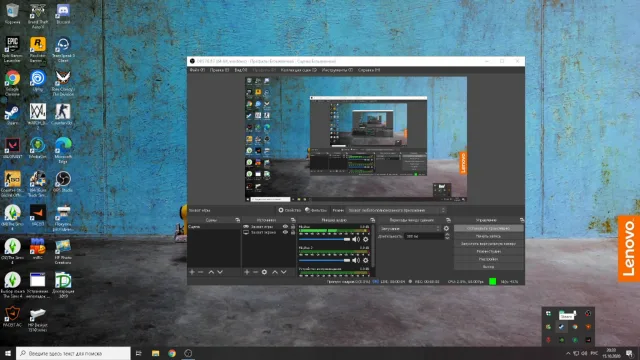Open the Файл menu
Image resolution: width=640 pixels, height=360 pixels.
197,70
